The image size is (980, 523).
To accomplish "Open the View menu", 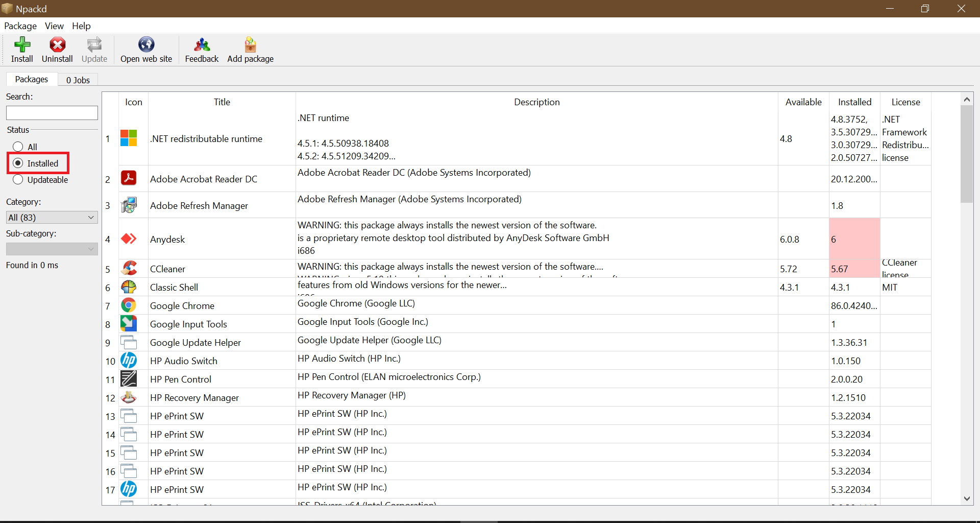I will coord(54,26).
